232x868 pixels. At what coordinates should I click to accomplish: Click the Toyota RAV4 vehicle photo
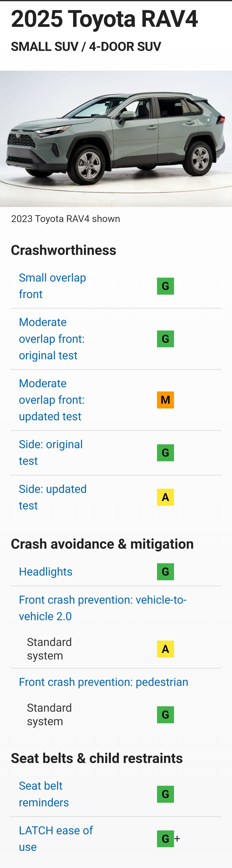pyautogui.click(x=116, y=139)
